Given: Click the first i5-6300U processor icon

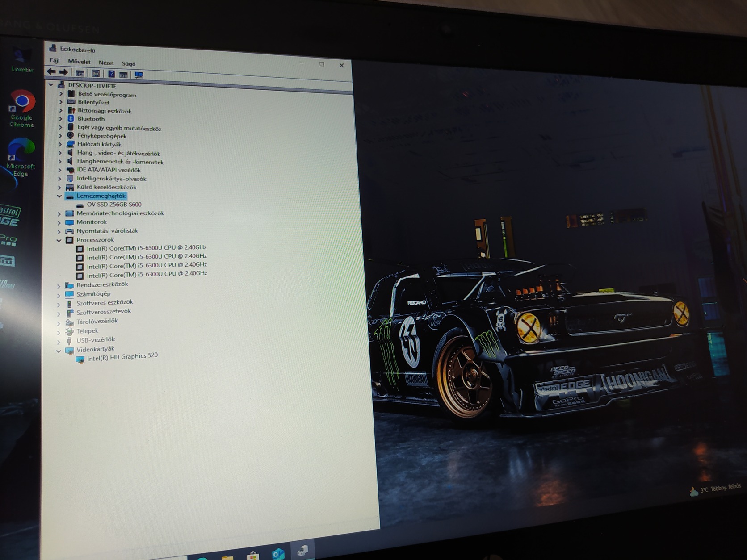Looking at the screenshot, I should click(80, 249).
